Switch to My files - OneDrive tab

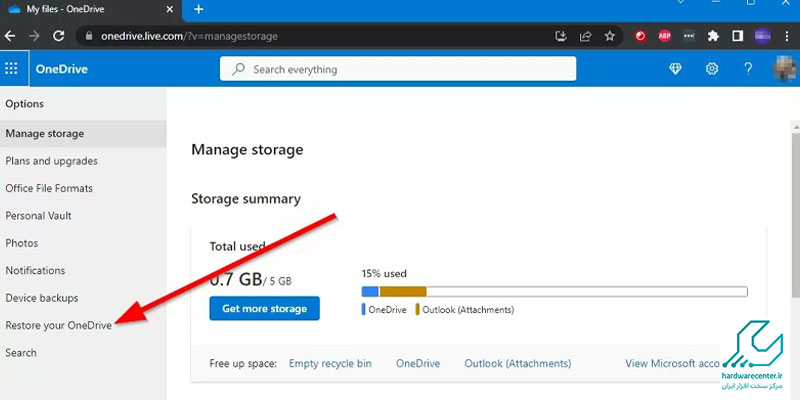[91, 10]
